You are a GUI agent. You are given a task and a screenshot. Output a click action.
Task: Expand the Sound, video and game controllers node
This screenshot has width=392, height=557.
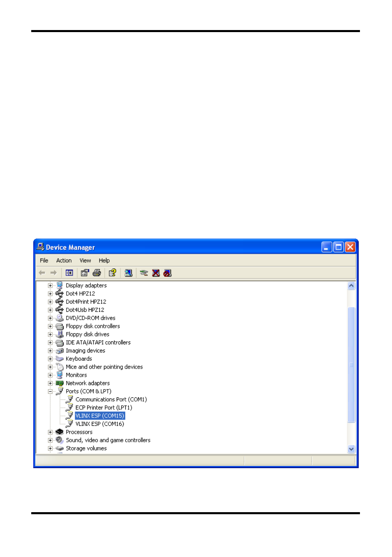coord(50,441)
